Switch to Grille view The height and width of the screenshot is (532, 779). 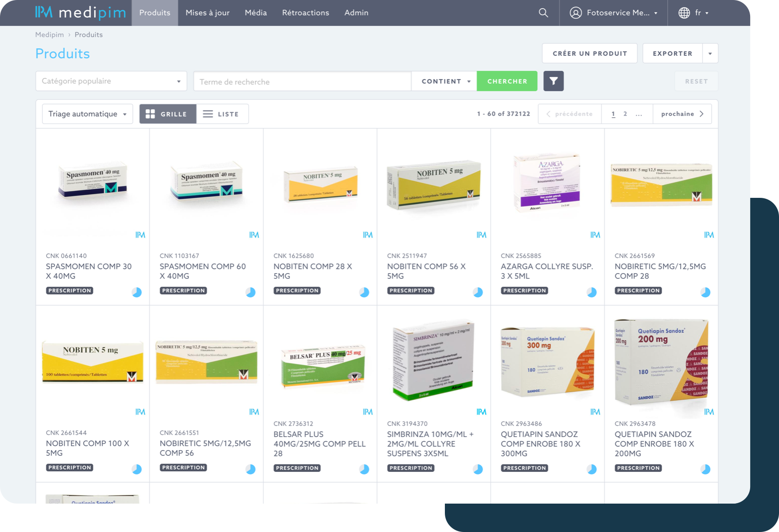point(168,114)
